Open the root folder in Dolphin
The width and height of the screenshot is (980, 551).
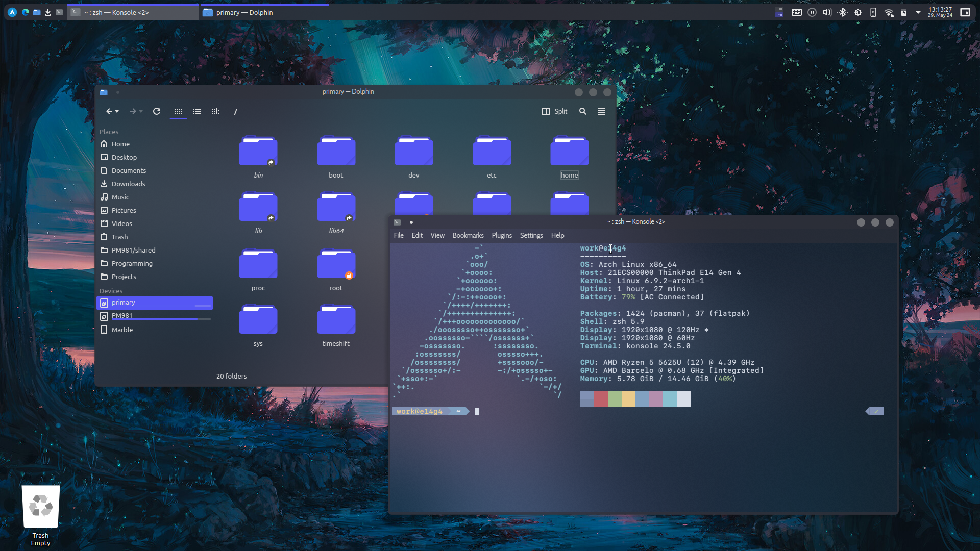point(335,263)
